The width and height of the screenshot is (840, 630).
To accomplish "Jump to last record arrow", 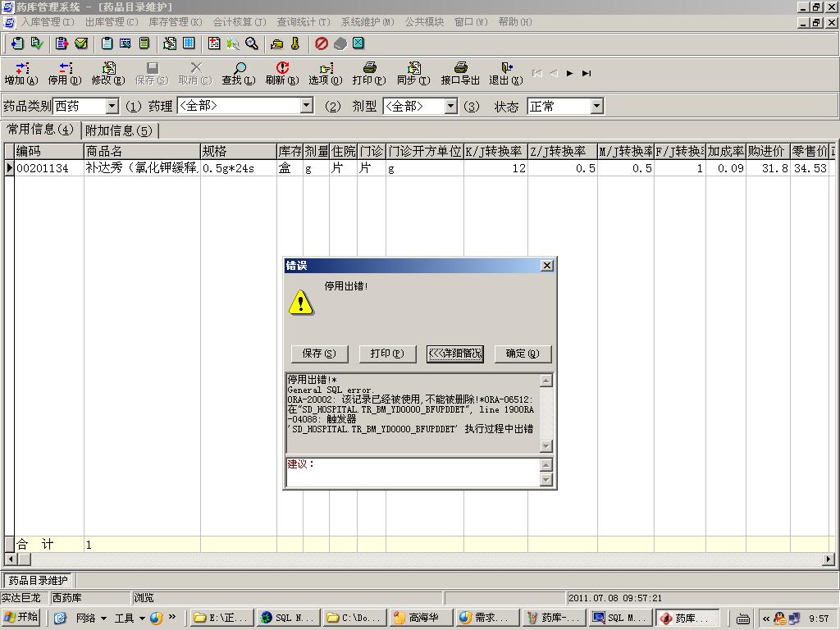I will (x=587, y=73).
